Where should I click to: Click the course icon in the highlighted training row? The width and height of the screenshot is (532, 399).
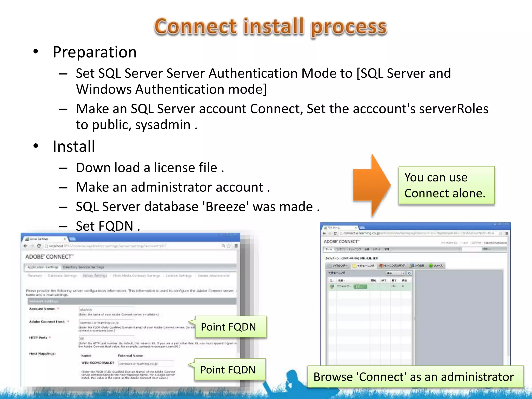332,287
